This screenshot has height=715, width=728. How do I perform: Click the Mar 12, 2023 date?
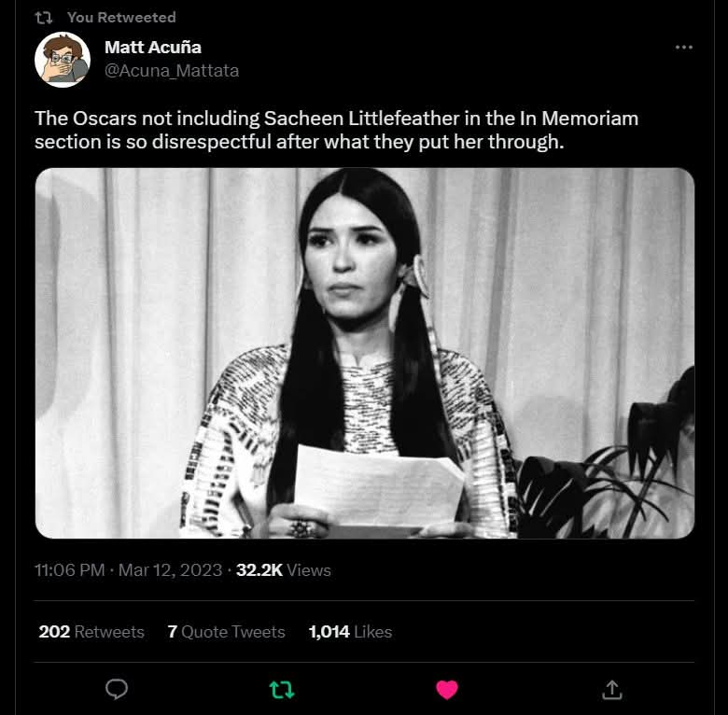pyautogui.click(x=170, y=570)
